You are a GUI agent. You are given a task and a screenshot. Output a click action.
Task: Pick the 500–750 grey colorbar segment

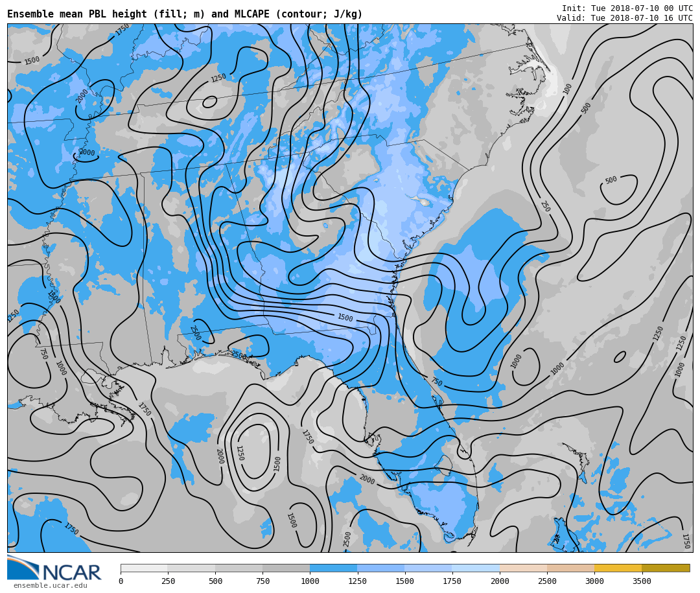(239, 568)
